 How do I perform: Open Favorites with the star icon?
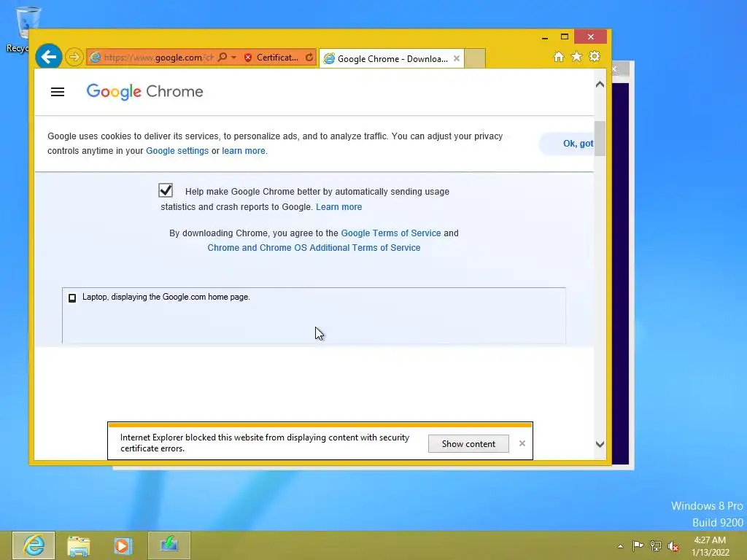[x=576, y=57]
